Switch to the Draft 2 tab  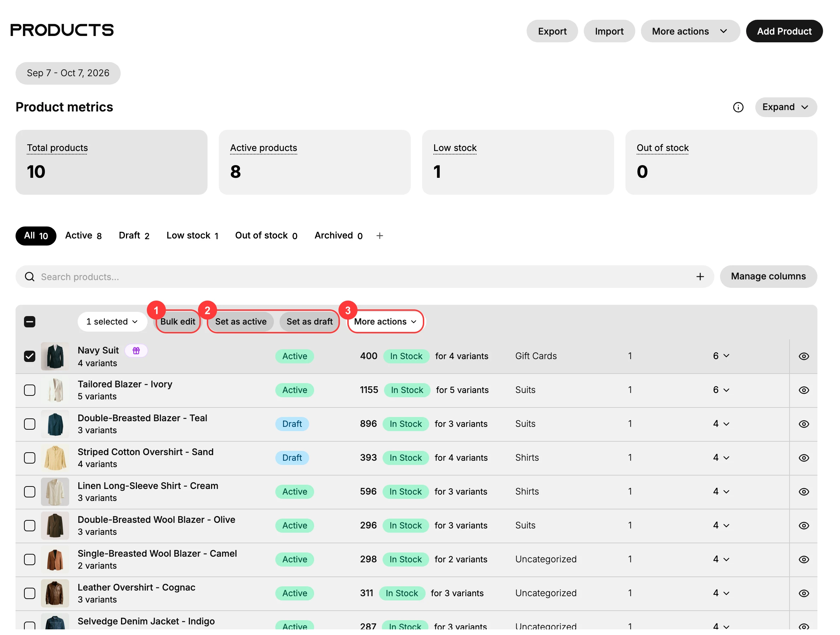(134, 236)
